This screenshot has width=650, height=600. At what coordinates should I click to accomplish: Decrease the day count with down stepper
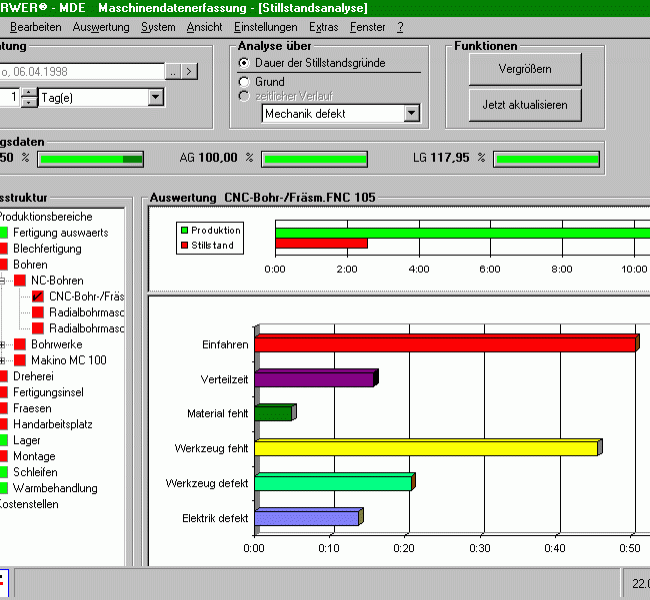pos(29,102)
